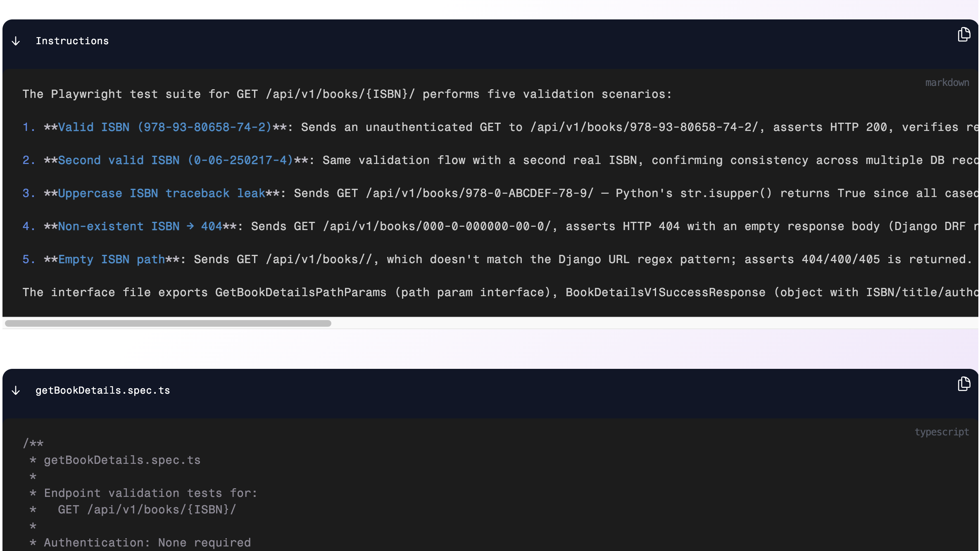Click the horizontal scrollbar of Instructions block

pyautogui.click(x=168, y=323)
